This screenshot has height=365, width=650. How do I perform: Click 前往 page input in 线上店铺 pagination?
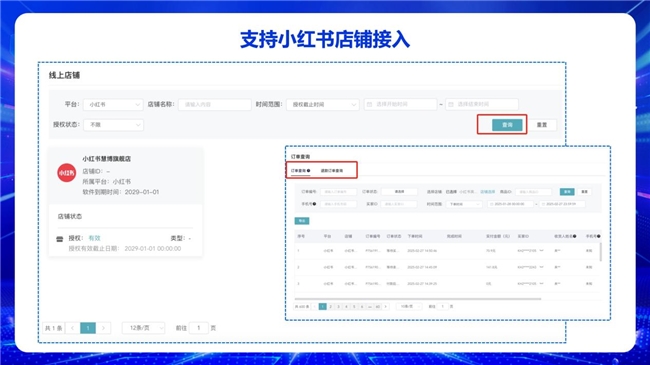[199, 328]
